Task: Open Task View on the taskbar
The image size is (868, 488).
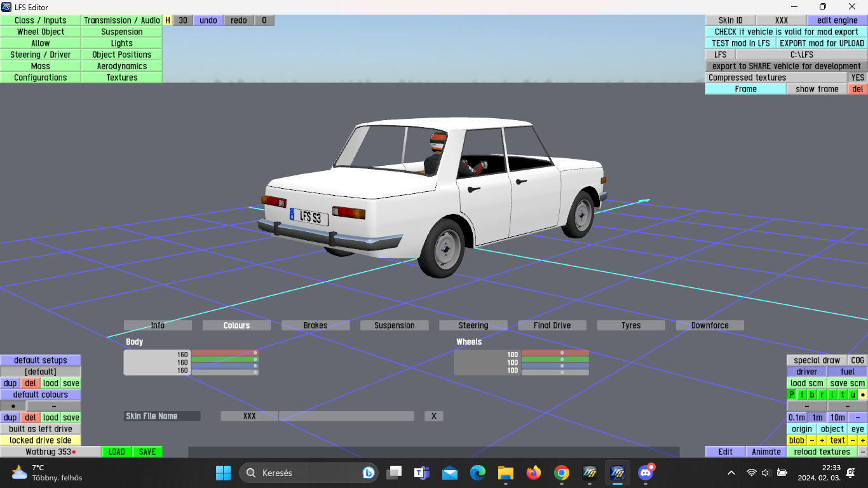Action: 395,473
